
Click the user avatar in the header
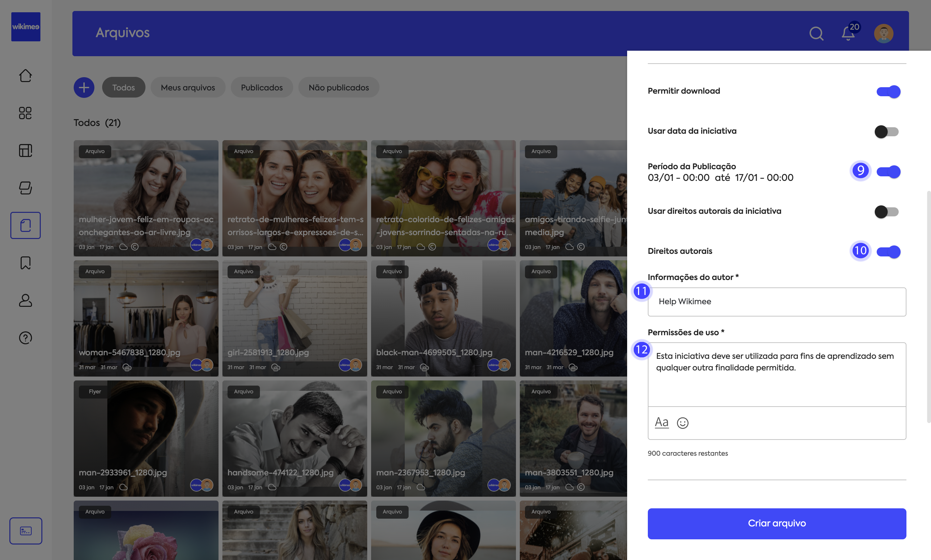click(883, 34)
